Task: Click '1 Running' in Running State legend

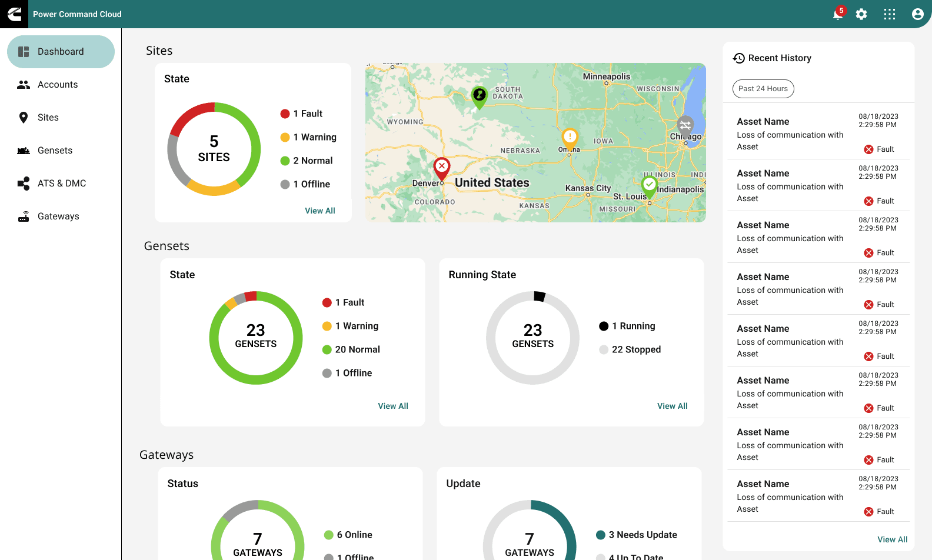Action: [634, 326]
